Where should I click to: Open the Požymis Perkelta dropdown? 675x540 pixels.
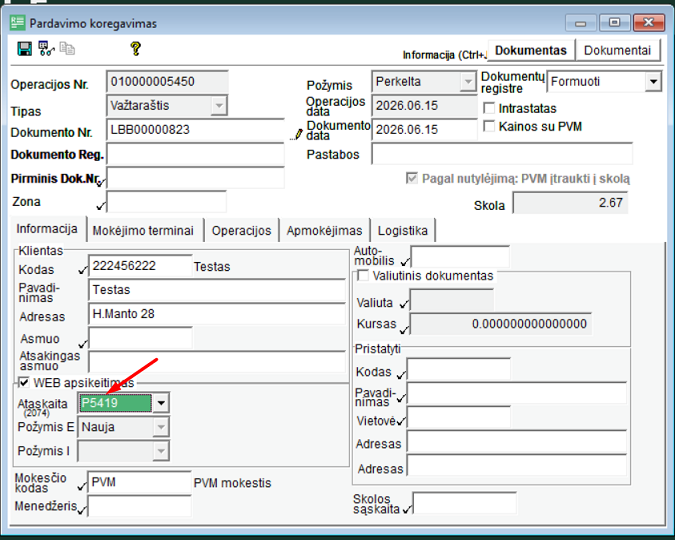[468, 81]
